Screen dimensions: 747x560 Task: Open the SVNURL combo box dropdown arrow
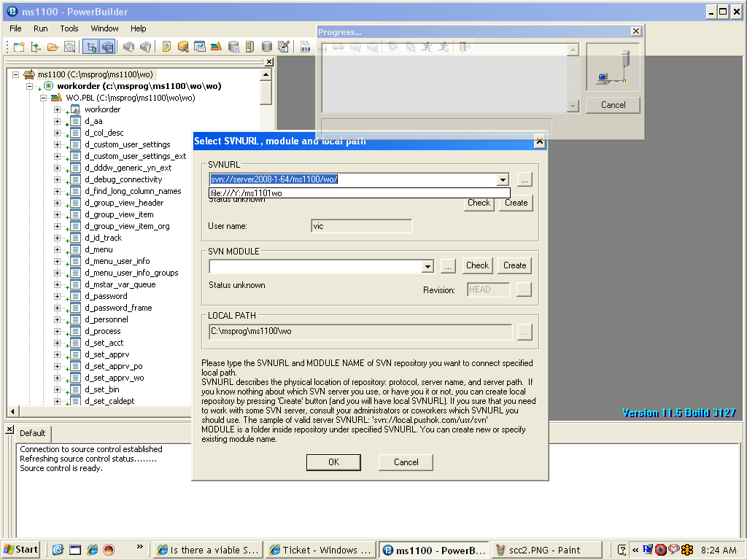click(503, 179)
